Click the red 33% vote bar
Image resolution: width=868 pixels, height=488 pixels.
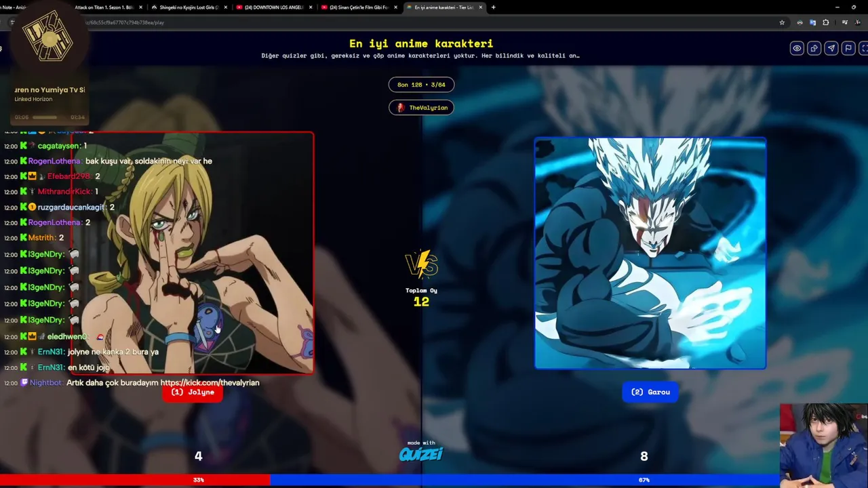click(135, 480)
